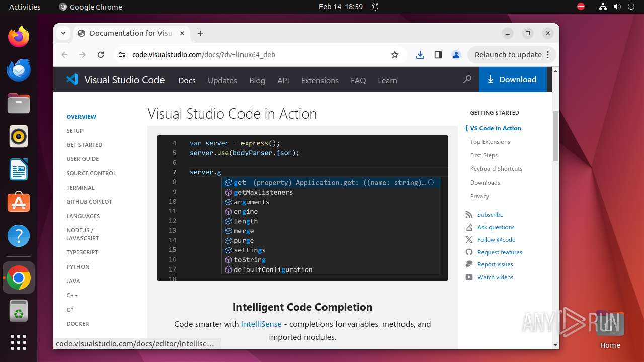The image size is (644, 362).
Task: Reload the page with refresh icon
Action: pos(101,55)
